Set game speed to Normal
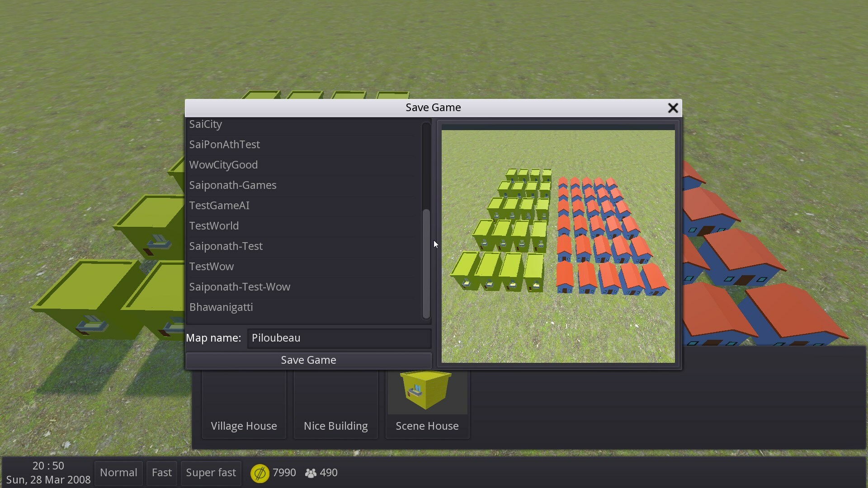 pos(118,473)
